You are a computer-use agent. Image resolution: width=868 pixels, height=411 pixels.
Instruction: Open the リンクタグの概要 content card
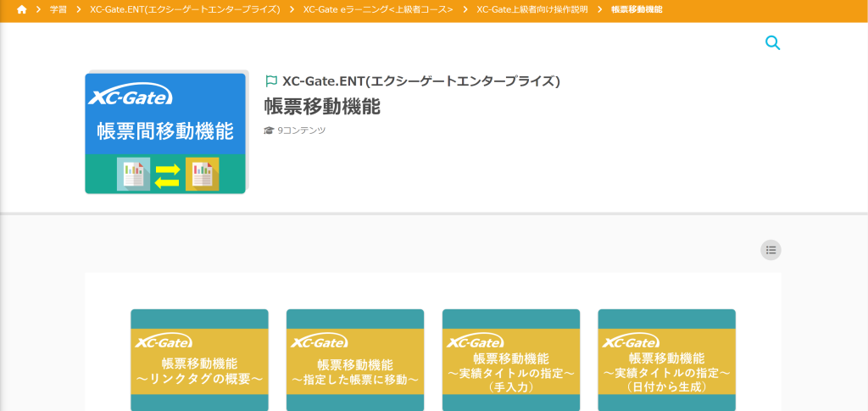(x=199, y=359)
